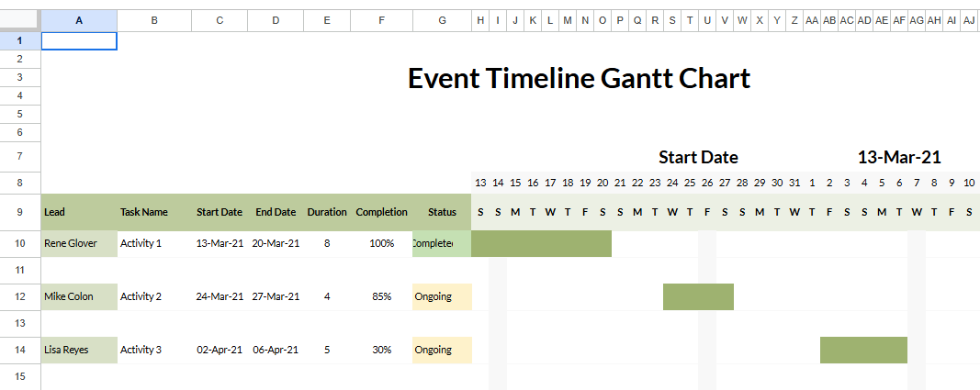Screen dimensions: 980x390
Task: Select row 14 header
Action: pos(20,350)
